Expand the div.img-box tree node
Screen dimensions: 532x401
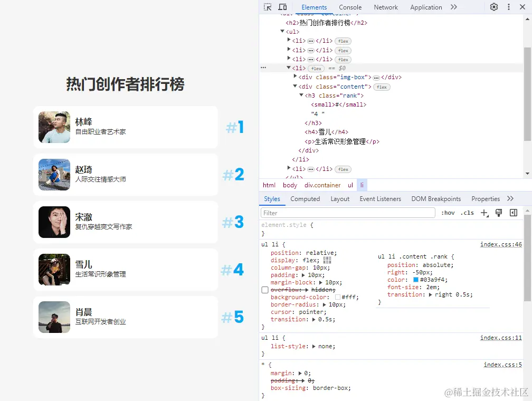294,77
